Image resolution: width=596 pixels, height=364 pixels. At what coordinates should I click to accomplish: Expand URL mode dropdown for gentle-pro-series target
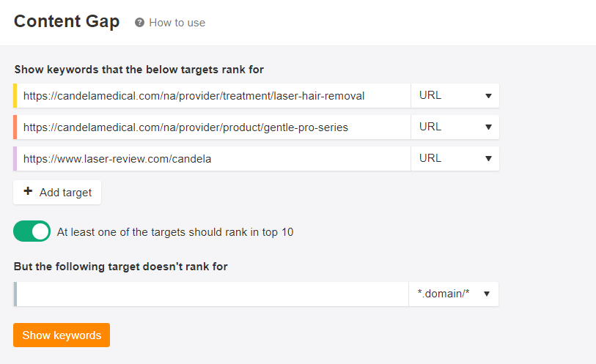(455, 127)
